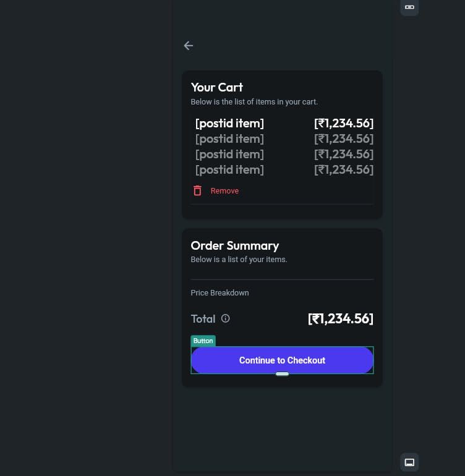
Task: Click the Your Cart heading
Action: pos(217,87)
